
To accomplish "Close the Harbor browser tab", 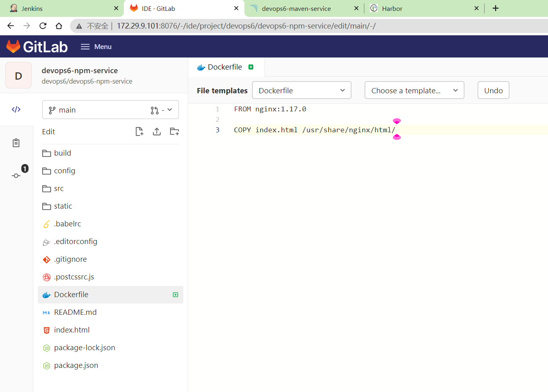I will pos(476,8).
